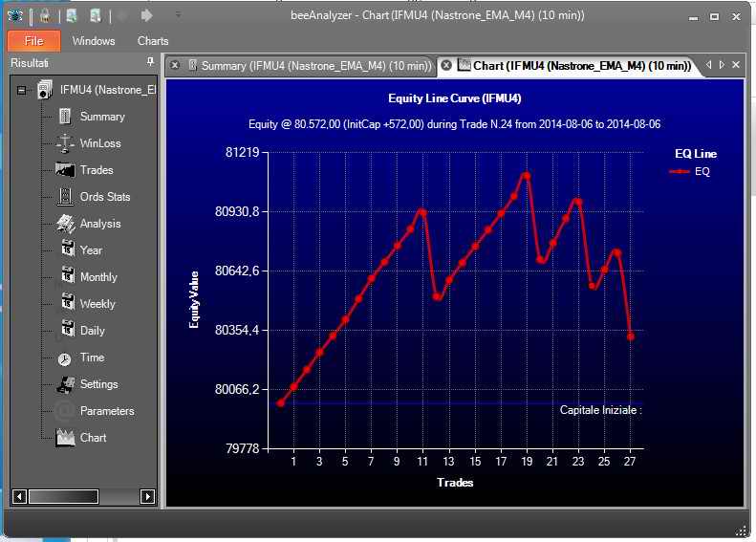
Task: Click the 'Risultati' panel header
Action: click(30, 63)
